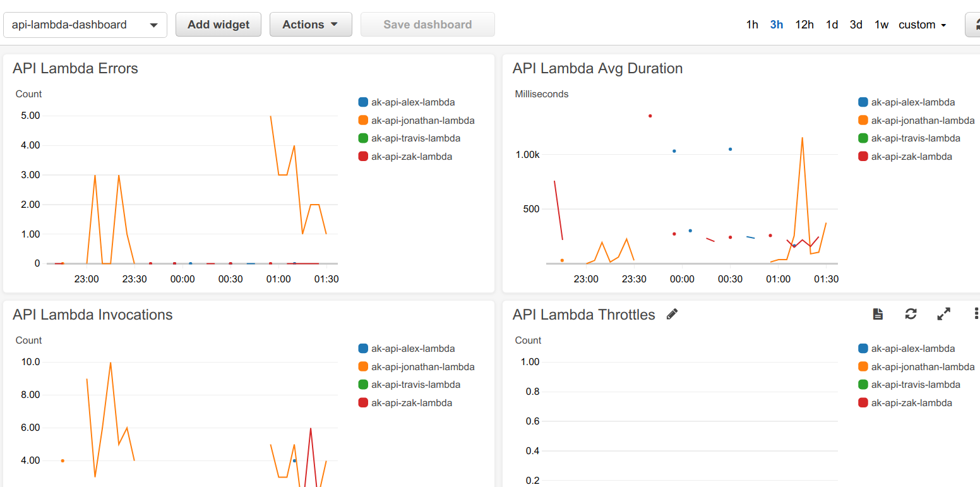Click the Add widget button

tap(218, 24)
